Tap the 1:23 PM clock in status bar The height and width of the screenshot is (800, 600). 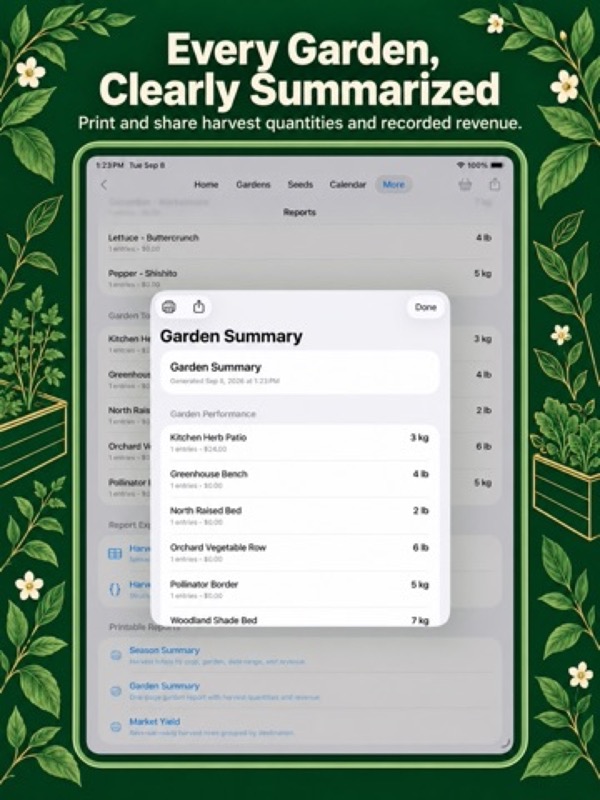pyautogui.click(x=110, y=165)
